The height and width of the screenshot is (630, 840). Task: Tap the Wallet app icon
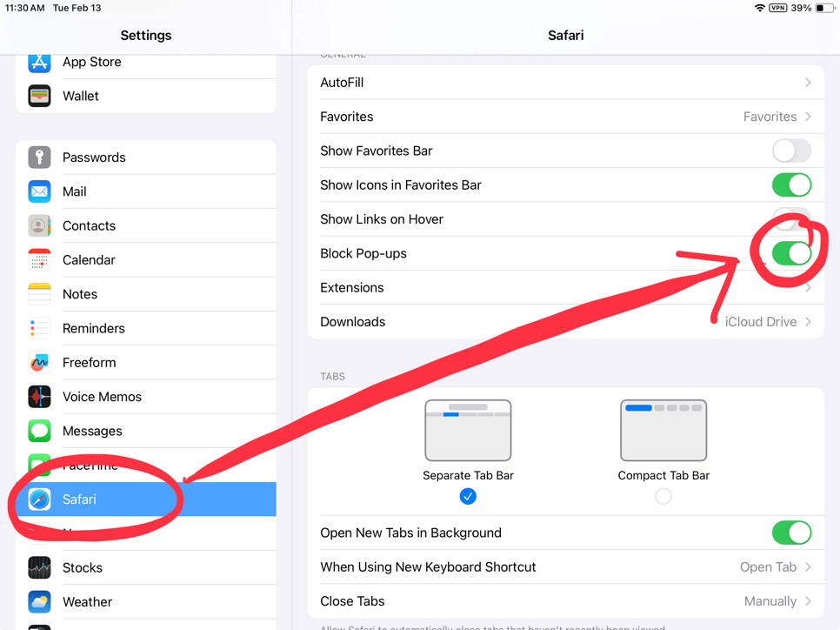(x=39, y=96)
